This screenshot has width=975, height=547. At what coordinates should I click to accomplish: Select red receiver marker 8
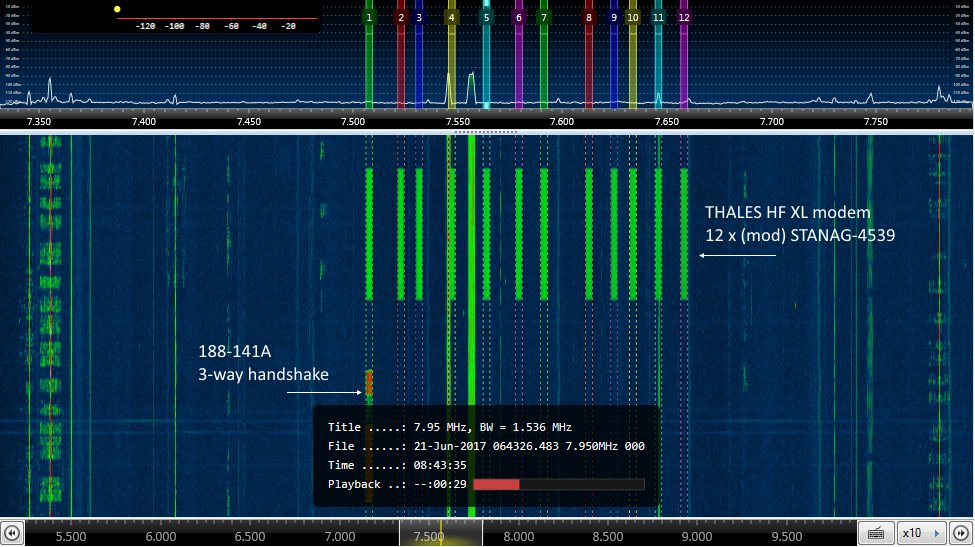pos(589,17)
